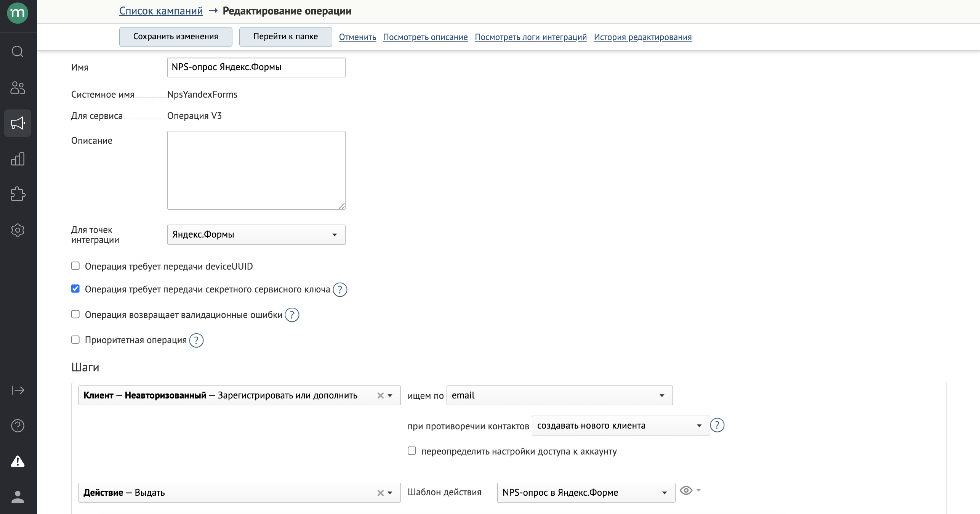This screenshot has width=980, height=514.
Task: Click Сохранить изменения button
Action: [x=176, y=37]
